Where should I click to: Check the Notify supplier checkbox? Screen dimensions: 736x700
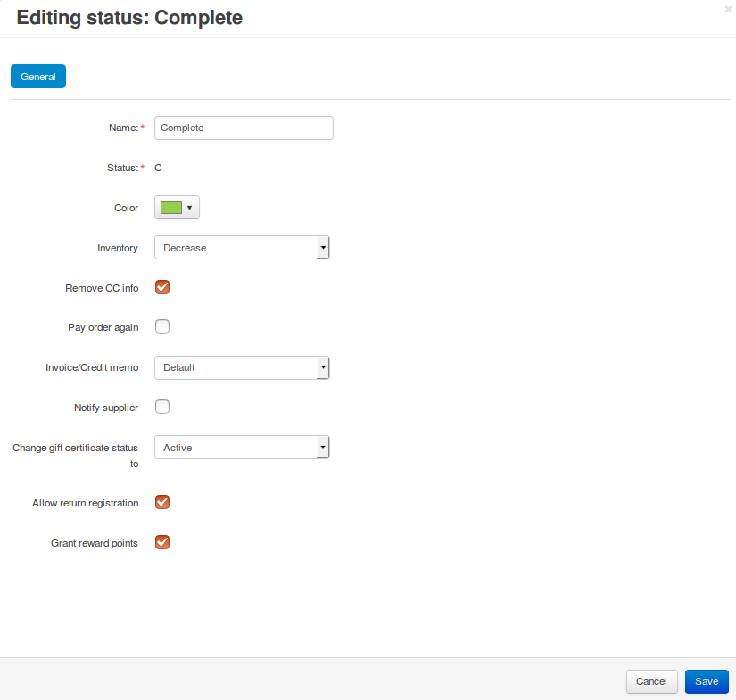pyautogui.click(x=162, y=407)
